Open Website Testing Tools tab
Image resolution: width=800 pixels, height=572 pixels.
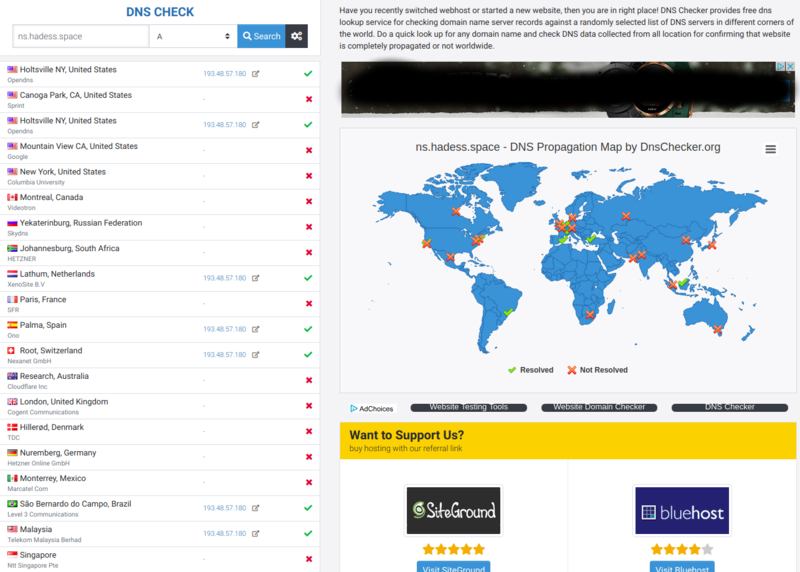469,408
